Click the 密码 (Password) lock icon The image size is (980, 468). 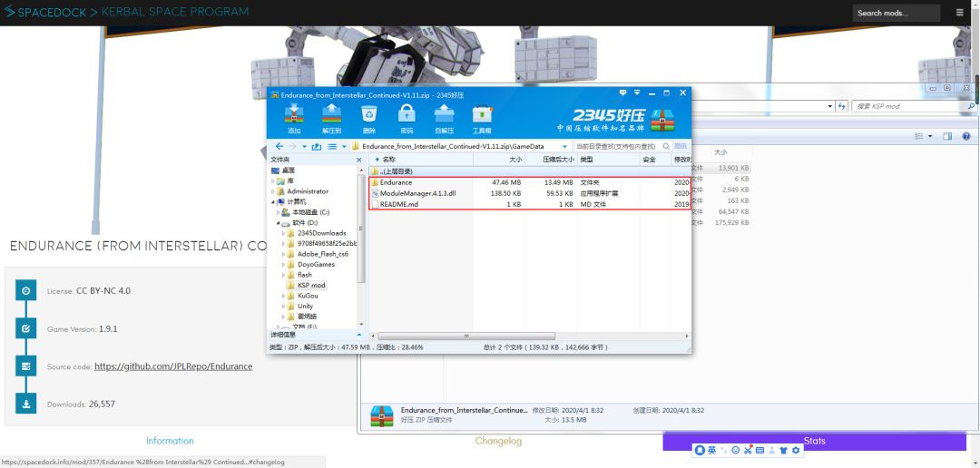[407, 119]
